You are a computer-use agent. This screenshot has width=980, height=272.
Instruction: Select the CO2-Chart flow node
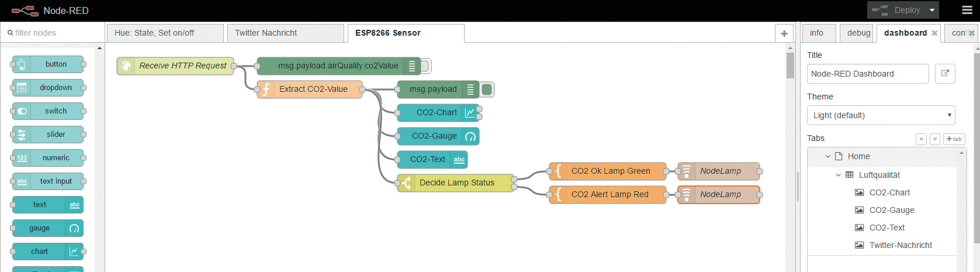[x=438, y=112]
